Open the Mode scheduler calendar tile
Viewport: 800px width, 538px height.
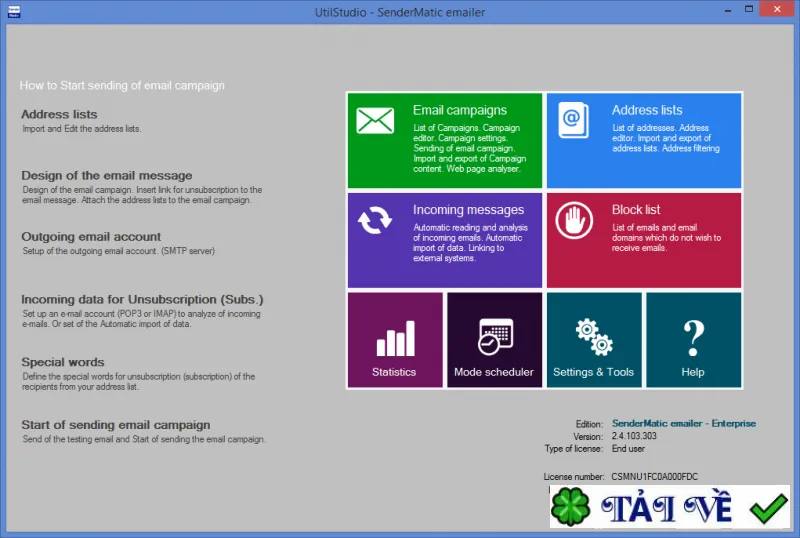click(x=494, y=340)
